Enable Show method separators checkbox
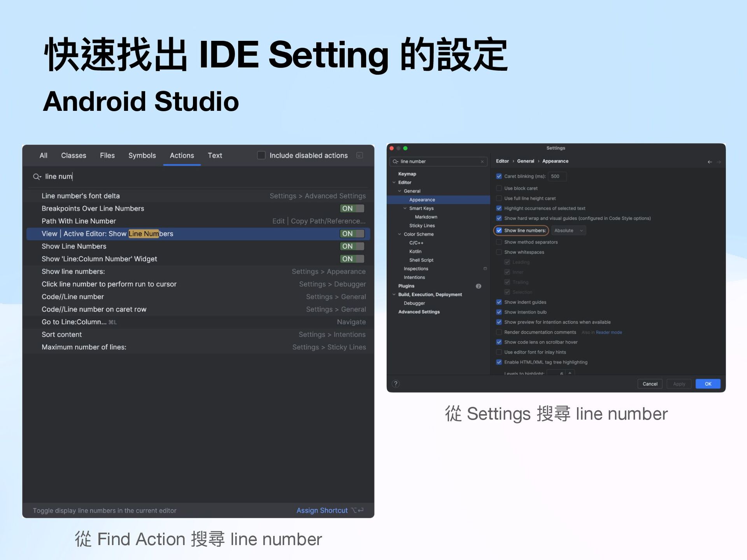Screen dimensions: 747x560 coord(499,242)
